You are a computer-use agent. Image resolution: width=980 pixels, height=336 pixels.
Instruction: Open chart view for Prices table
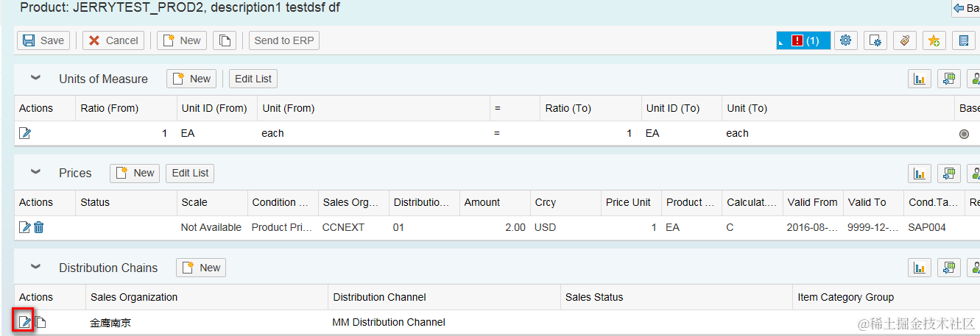pyautogui.click(x=919, y=174)
